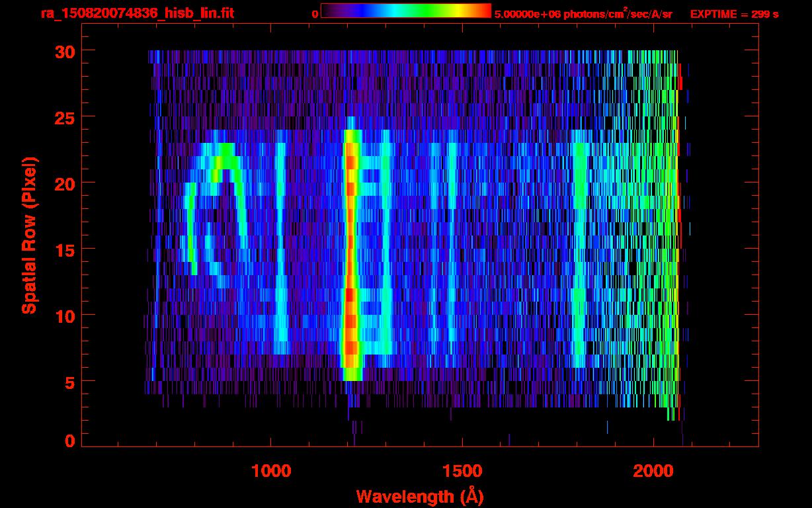Click the EXPTIME = 299 s text
The height and width of the screenshot is (508, 812).
734,14
